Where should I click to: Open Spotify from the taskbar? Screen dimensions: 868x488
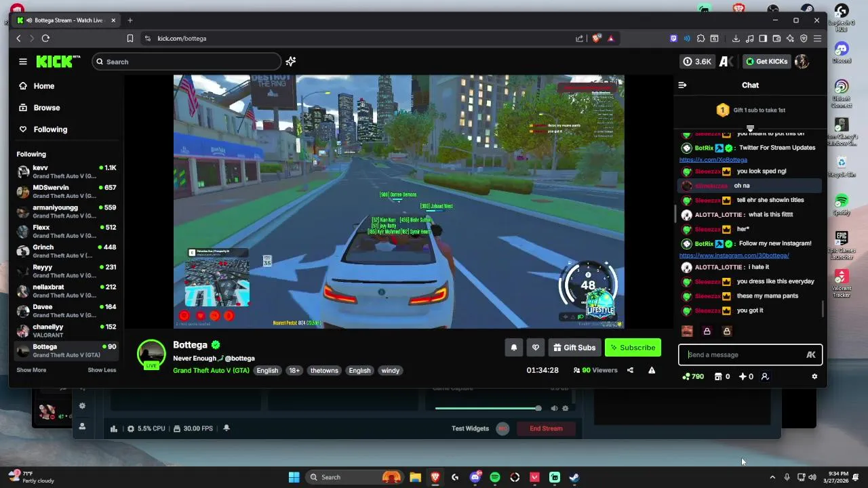point(495,477)
